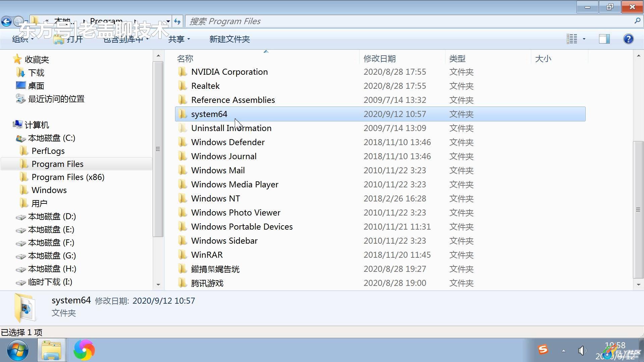Open the Windows Start button
This screenshot has height=362, width=644.
[17, 350]
